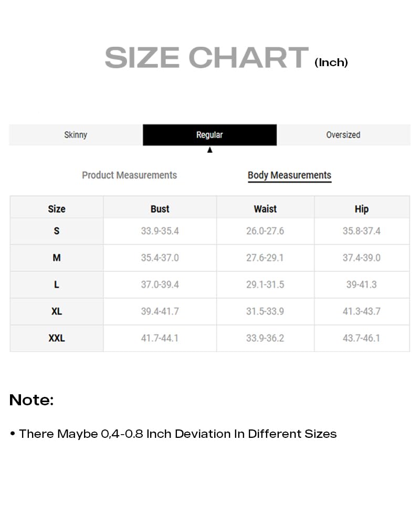Click hip value 43.7-46.1
This screenshot has height=525, width=420.
[x=362, y=338]
